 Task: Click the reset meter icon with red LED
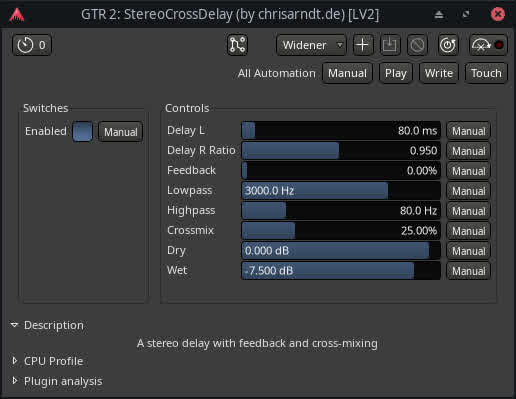click(x=488, y=45)
